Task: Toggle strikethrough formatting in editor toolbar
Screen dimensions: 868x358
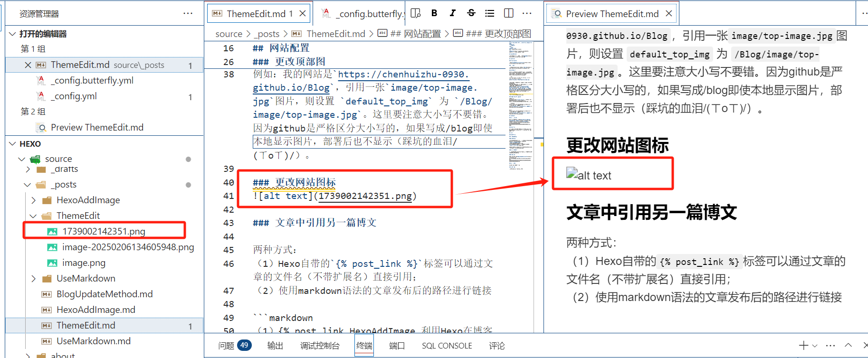Action: pos(471,13)
